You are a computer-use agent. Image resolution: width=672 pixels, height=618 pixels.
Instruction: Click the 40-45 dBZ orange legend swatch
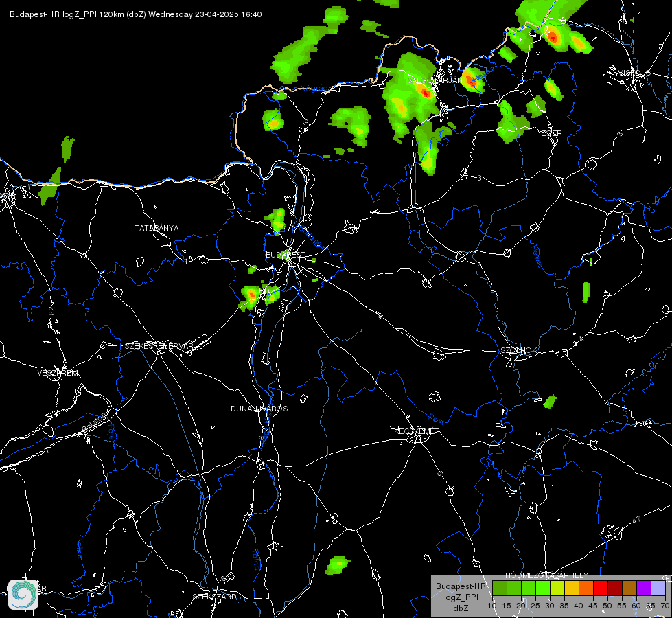tap(586, 588)
